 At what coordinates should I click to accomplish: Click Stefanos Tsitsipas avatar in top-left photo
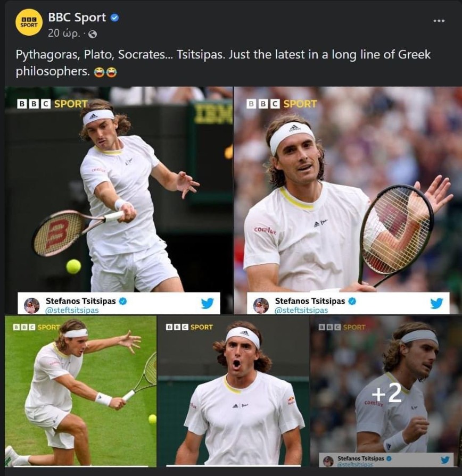point(32,305)
